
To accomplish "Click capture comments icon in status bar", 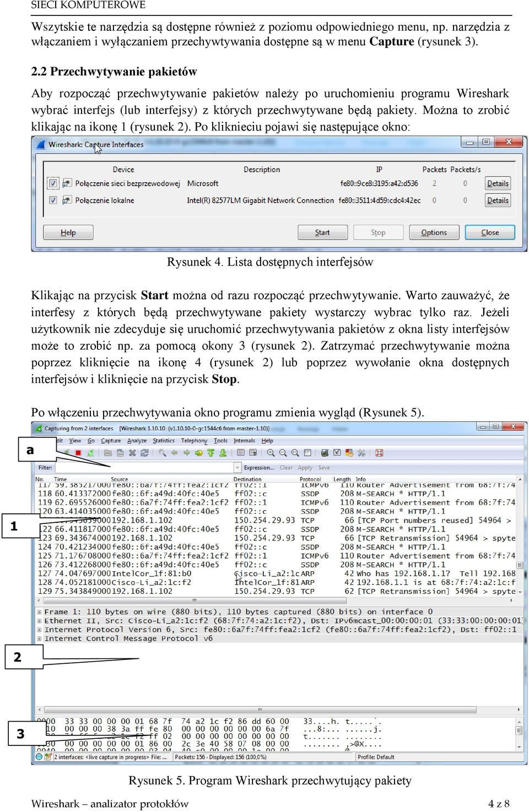I will [x=48, y=757].
